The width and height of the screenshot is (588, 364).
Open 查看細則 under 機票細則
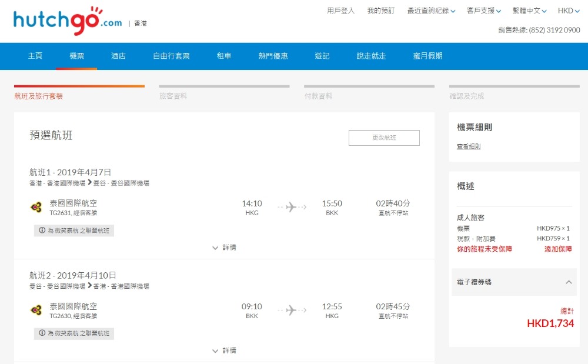coord(467,146)
